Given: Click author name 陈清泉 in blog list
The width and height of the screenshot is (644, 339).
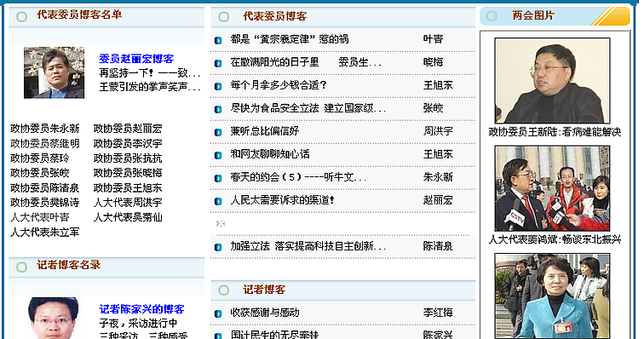Looking at the screenshot, I should point(438,246).
